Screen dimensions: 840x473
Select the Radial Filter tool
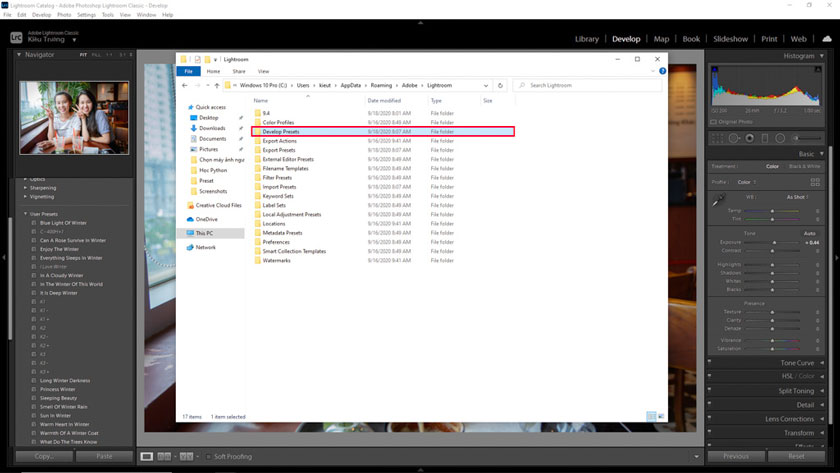click(x=780, y=138)
